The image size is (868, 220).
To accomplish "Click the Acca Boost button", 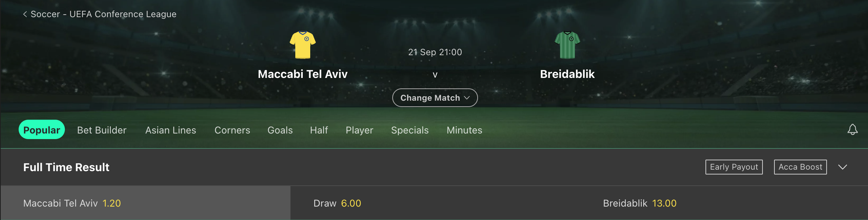I will (x=800, y=167).
